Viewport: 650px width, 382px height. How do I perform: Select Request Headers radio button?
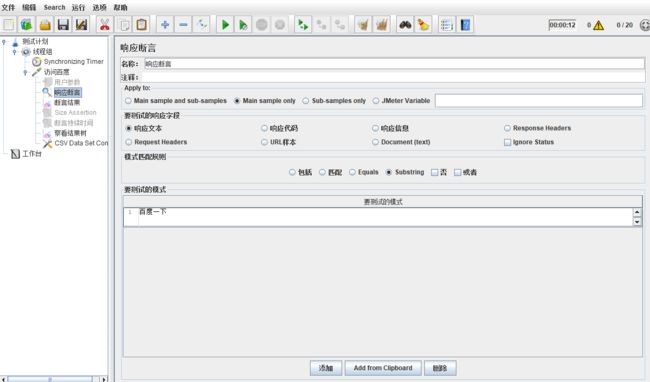coord(129,142)
